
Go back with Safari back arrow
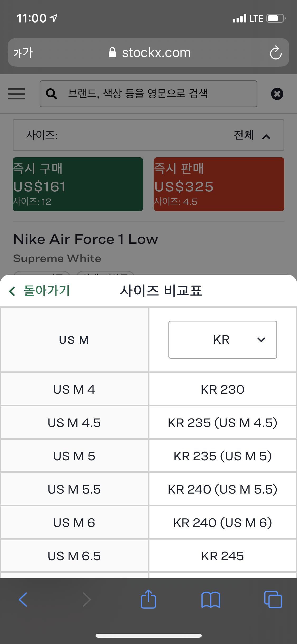point(23,599)
